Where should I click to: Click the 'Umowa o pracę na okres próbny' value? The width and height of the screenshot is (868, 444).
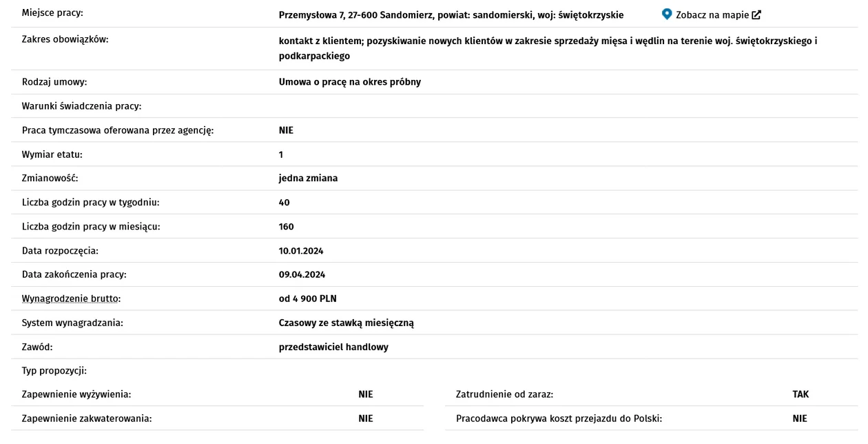[x=350, y=82]
